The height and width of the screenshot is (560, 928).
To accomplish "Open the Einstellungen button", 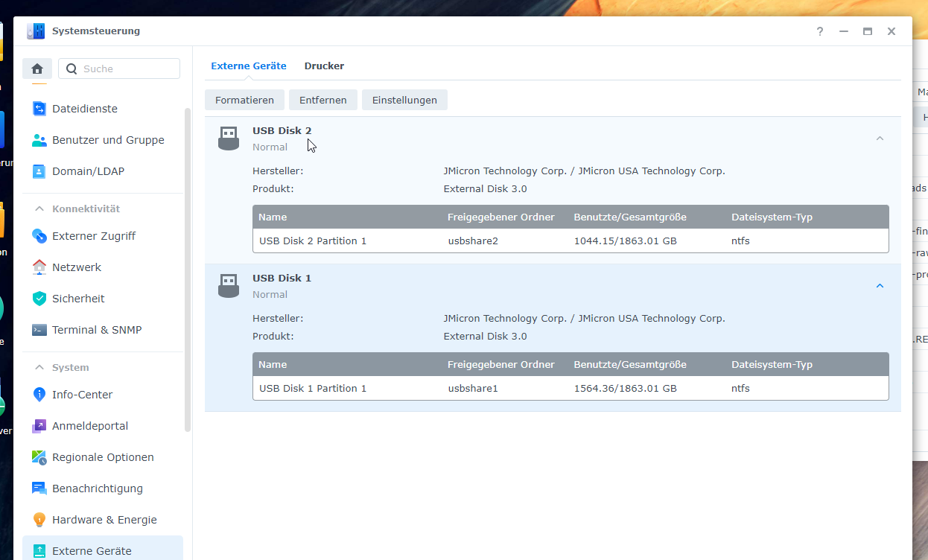I will pyautogui.click(x=404, y=100).
